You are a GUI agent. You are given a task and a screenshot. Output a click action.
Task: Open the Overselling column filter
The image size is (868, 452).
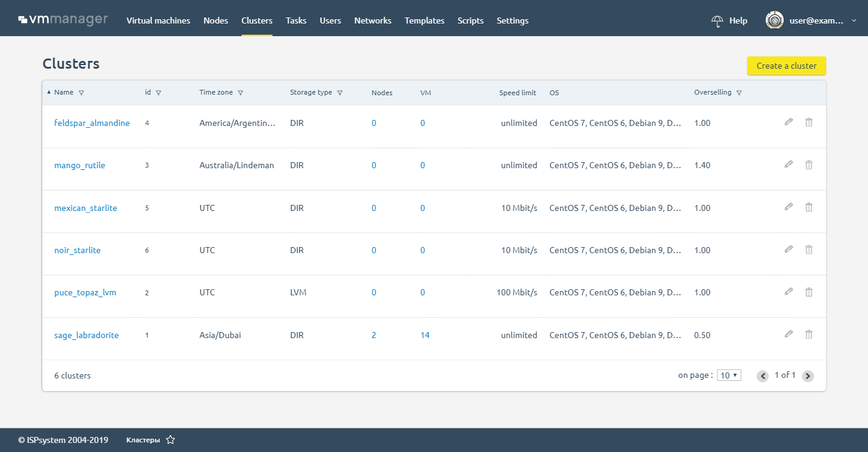739,93
